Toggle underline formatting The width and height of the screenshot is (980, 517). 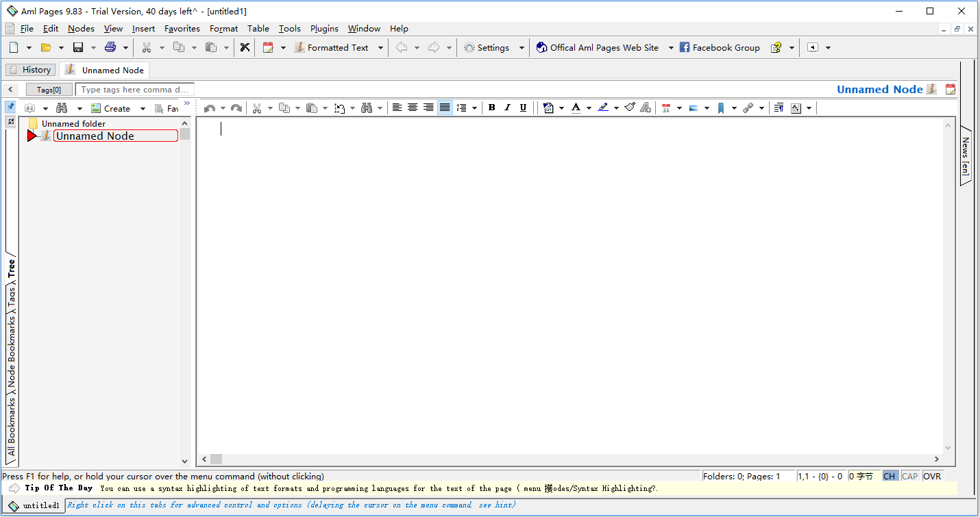tap(523, 108)
